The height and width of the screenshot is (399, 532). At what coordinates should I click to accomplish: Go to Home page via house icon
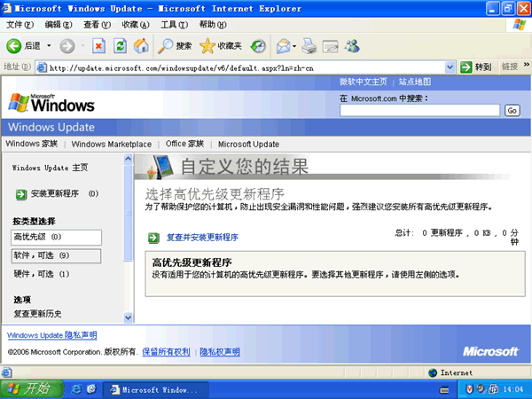[141, 45]
